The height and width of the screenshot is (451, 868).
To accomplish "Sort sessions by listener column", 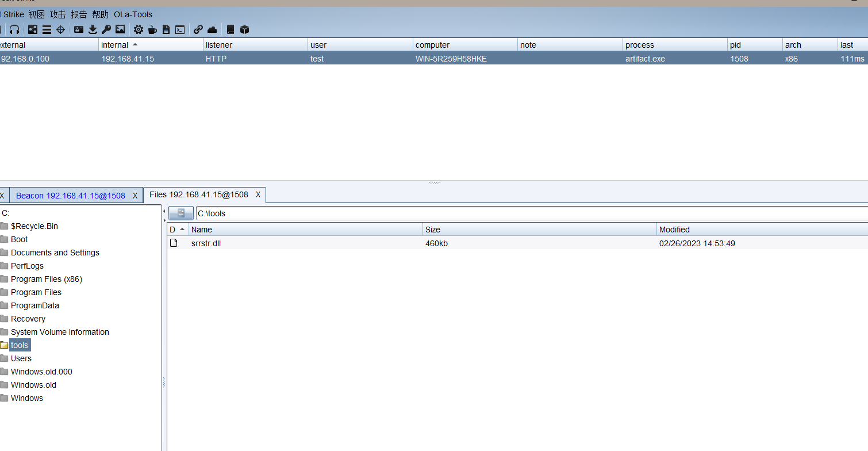I will click(x=255, y=45).
